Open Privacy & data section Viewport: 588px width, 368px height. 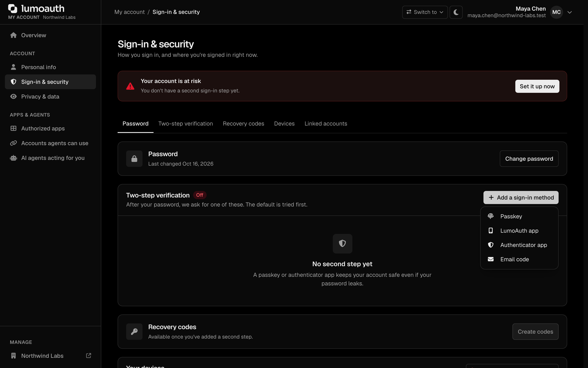[50, 97]
